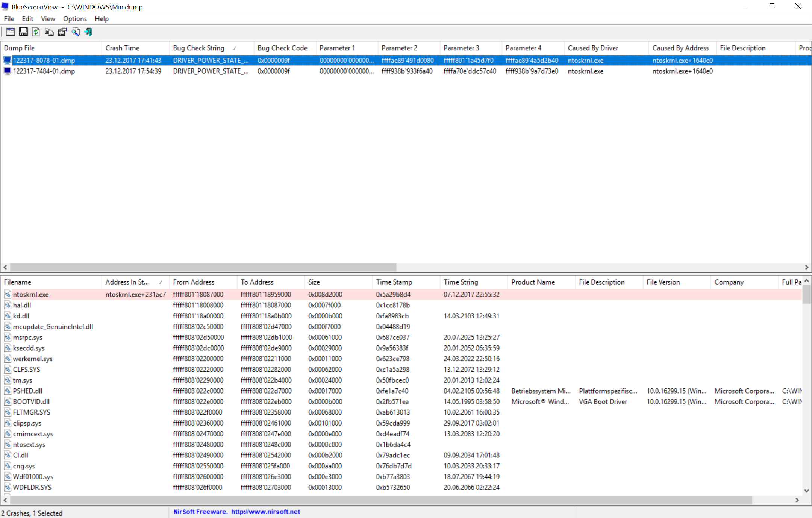Click 0x0000009f code in first crash row

point(274,60)
